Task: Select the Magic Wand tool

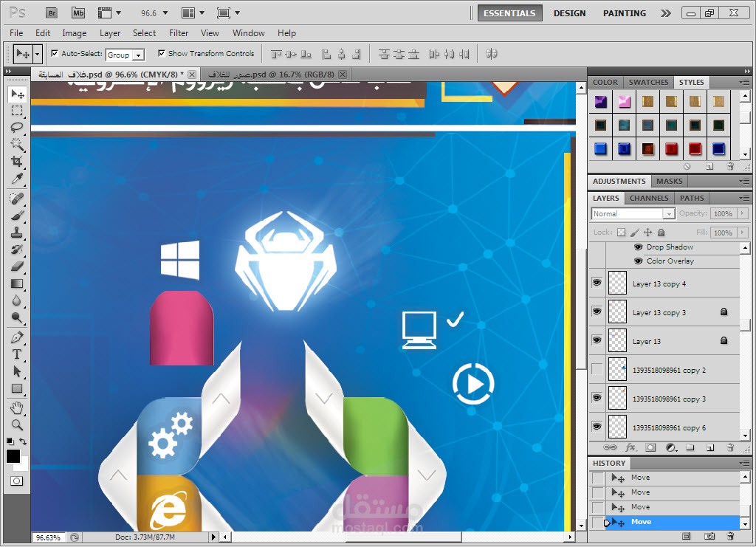Action: point(18,145)
